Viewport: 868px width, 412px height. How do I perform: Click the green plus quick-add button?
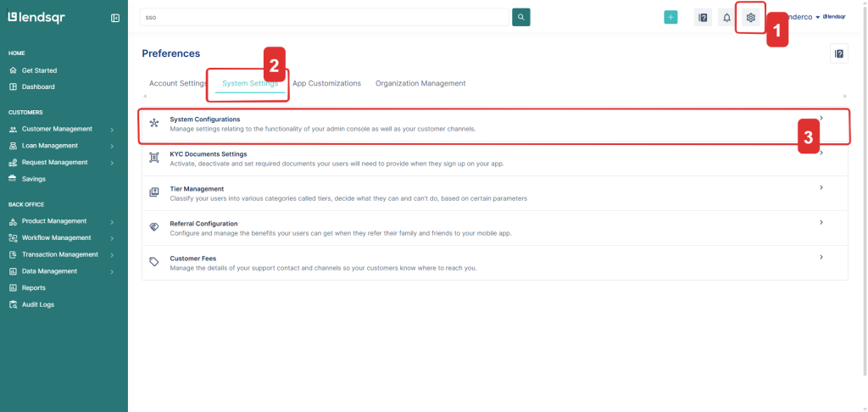pyautogui.click(x=670, y=18)
